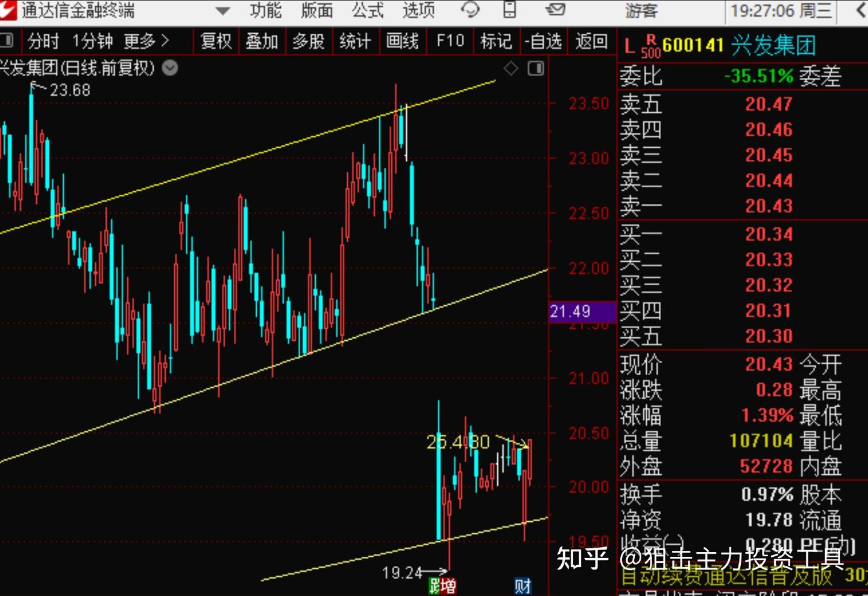868x596 pixels.
Task: Click the 20.00 price axis label
Action: pos(589,487)
